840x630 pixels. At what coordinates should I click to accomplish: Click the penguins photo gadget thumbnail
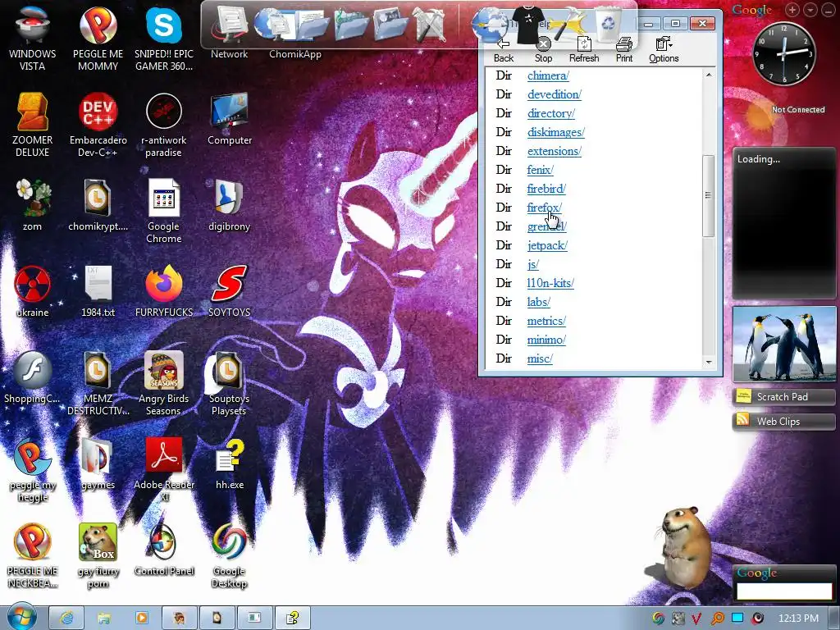784,344
